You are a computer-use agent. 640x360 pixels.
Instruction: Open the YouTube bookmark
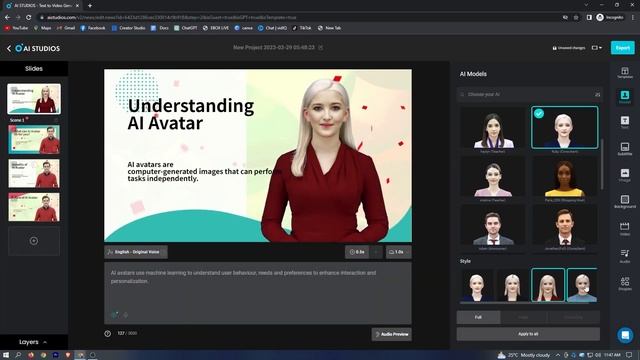pos(16,28)
